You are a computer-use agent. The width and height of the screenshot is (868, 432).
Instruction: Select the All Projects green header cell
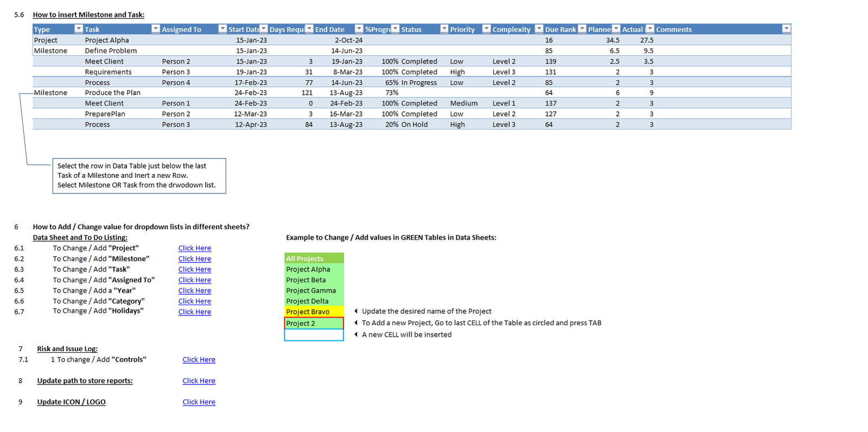pos(314,259)
